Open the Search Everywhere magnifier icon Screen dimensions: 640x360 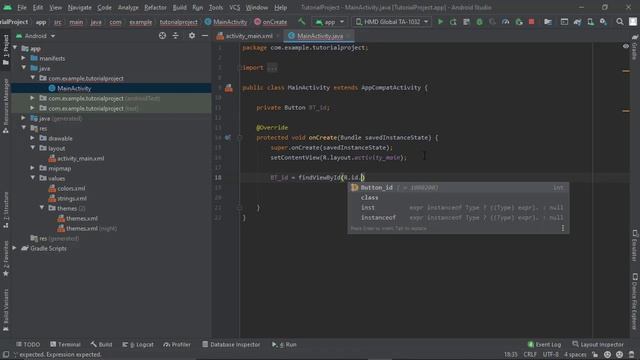click(620, 22)
